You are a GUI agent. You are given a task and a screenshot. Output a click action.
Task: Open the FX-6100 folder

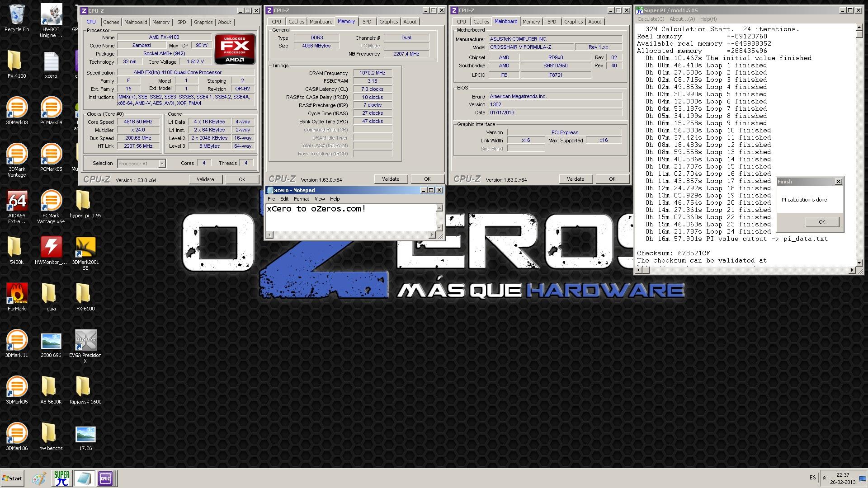click(85, 297)
